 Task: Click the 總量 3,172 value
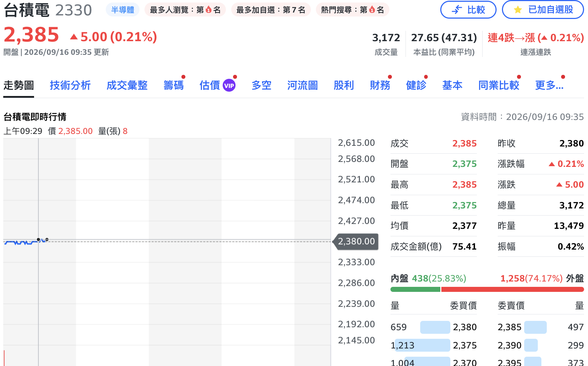[x=572, y=206]
